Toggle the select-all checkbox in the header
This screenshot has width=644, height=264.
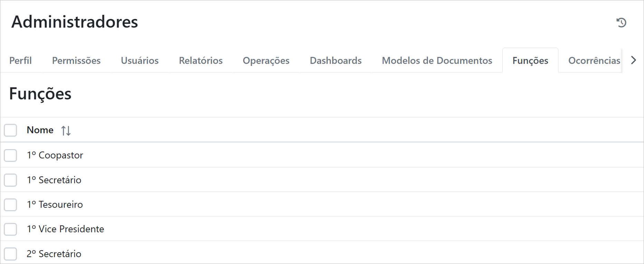[11, 130]
